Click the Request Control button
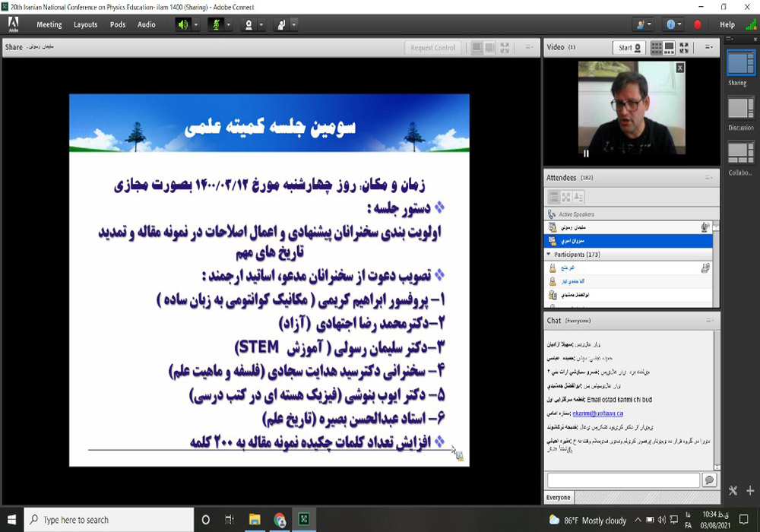Image resolution: width=760 pixels, height=532 pixels. click(432, 48)
